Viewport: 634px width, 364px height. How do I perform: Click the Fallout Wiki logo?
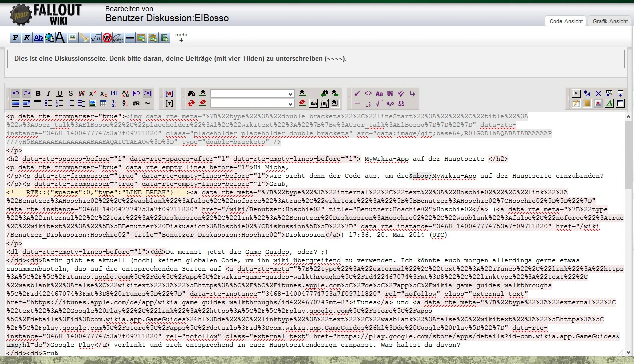(x=46, y=14)
